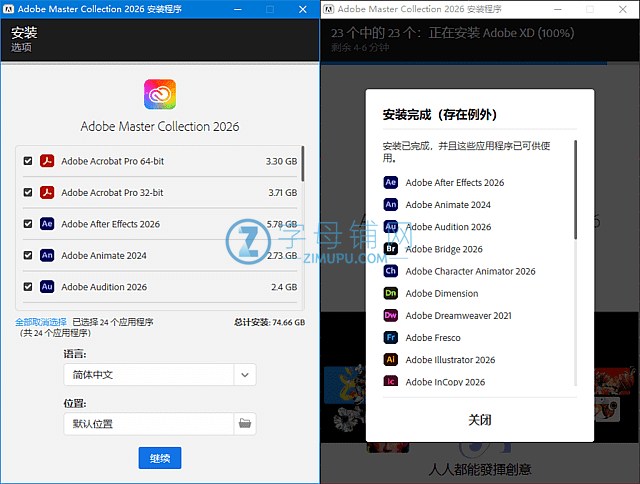640x484 pixels.
Task: Expand the language dropdown arrow
Action: click(244, 375)
